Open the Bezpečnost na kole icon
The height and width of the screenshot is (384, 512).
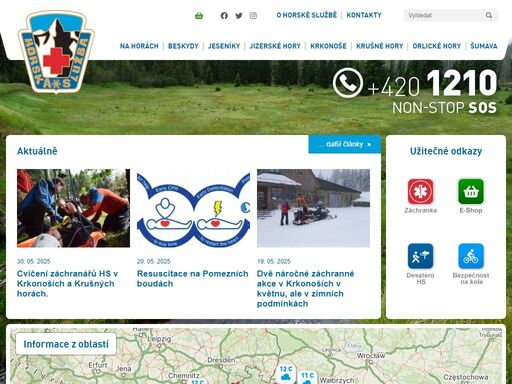(x=471, y=256)
